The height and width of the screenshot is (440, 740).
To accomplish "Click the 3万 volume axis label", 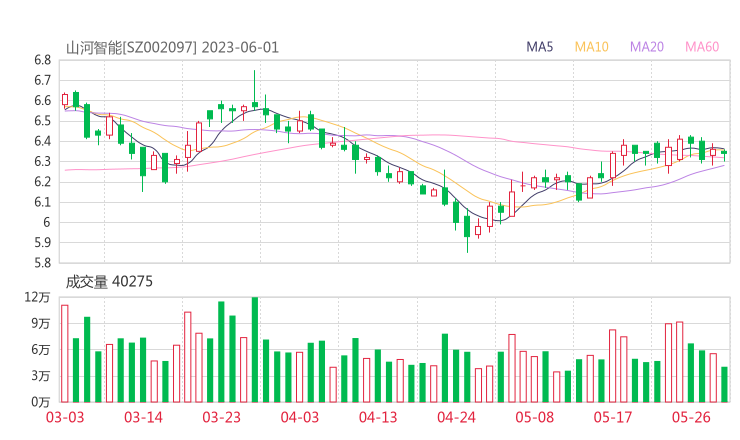I will [41, 376].
